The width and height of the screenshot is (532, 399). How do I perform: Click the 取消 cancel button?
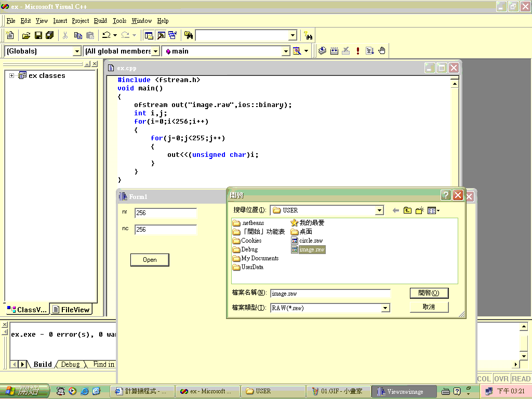(x=429, y=307)
